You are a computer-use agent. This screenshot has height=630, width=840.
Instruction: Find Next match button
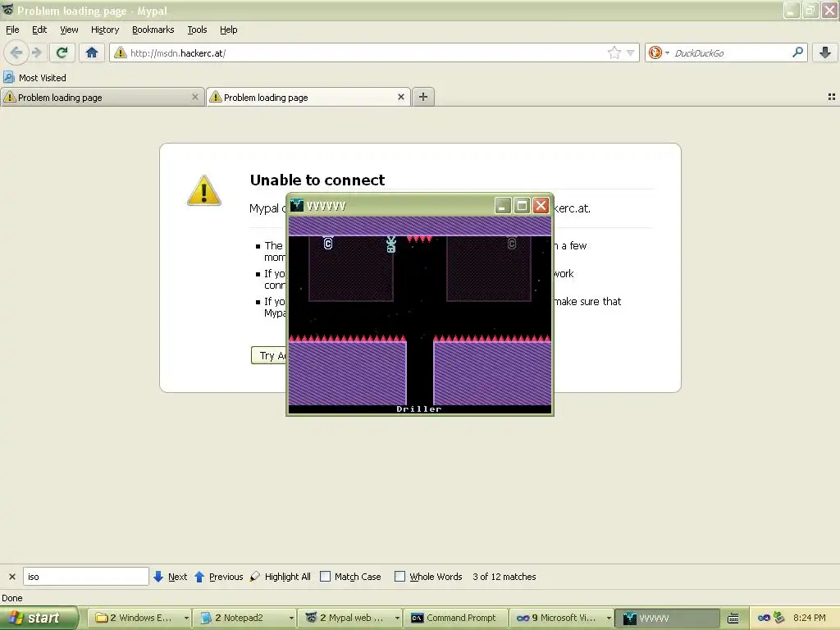pos(171,577)
